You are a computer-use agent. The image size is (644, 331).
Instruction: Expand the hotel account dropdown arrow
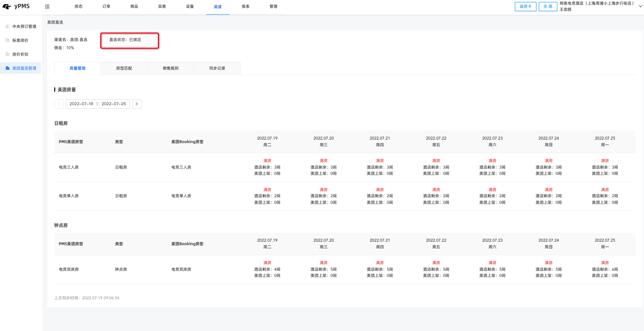(x=640, y=6)
